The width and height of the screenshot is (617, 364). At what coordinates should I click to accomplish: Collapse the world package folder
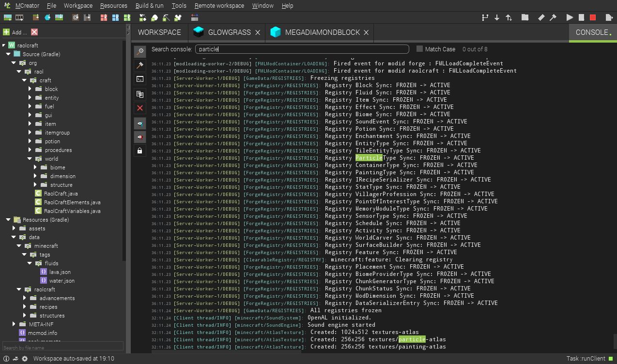(30, 158)
